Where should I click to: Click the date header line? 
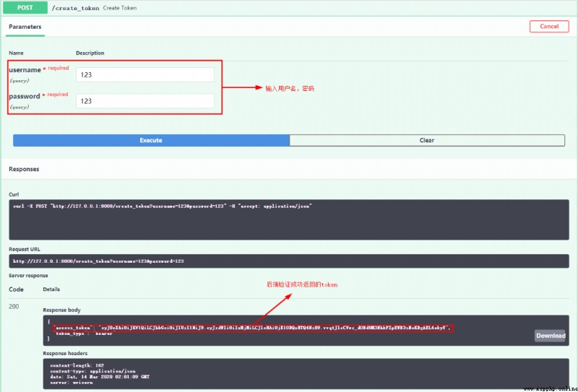point(100,377)
